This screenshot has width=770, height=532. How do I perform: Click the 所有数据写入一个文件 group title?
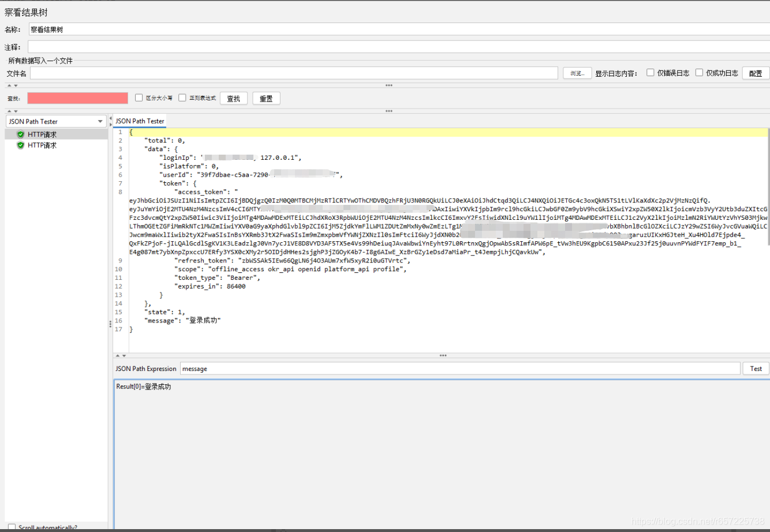40,61
